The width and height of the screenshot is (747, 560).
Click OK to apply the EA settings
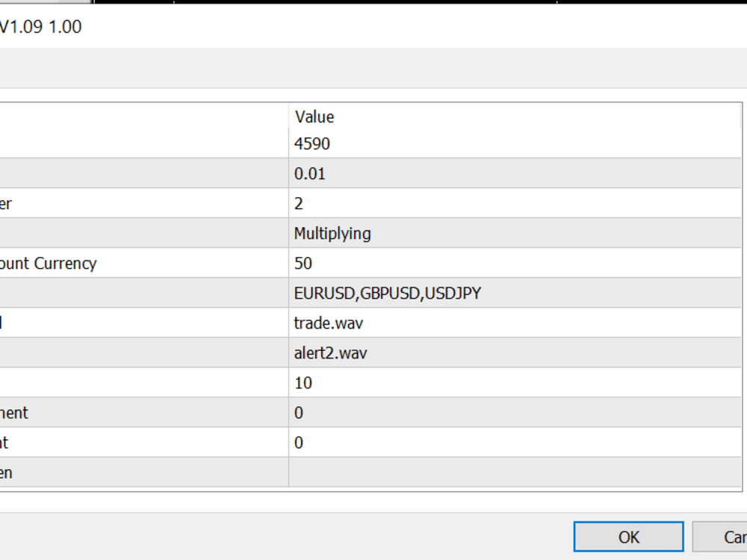[x=627, y=537]
